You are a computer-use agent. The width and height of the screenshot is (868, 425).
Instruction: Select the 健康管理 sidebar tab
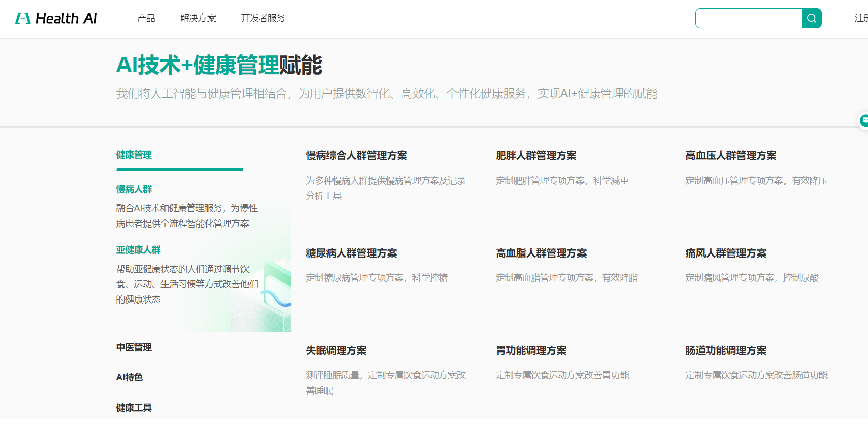(x=134, y=155)
